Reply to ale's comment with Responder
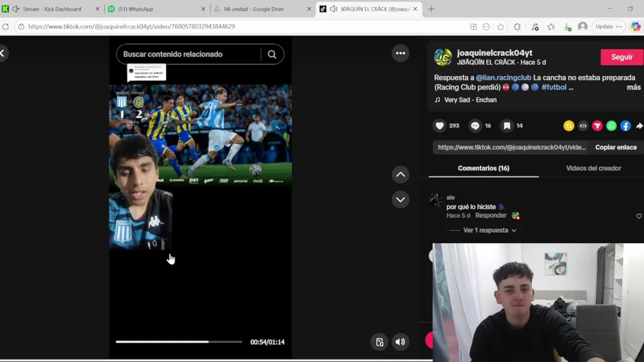Image resolution: width=644 pixels, height=362 pixels. coord(491,215)
